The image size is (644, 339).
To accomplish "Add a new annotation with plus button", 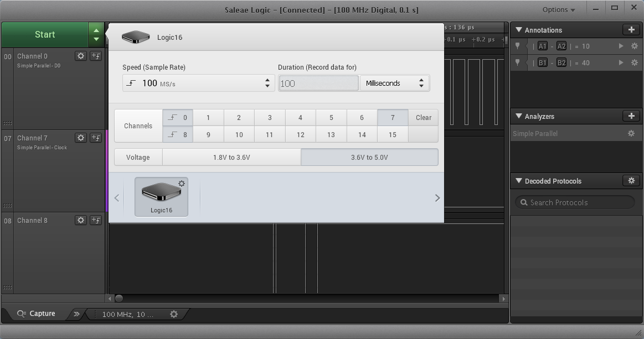I will (631, 29).
